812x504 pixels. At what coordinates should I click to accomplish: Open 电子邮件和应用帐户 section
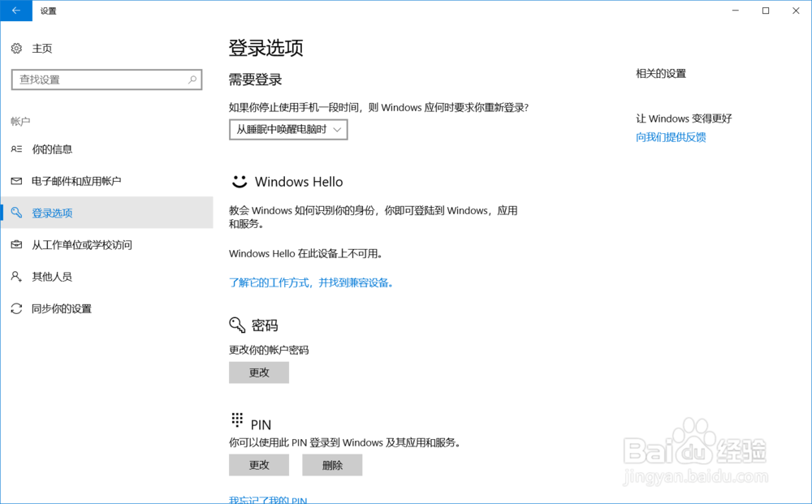pyautogui.click(x=76, y=181)
